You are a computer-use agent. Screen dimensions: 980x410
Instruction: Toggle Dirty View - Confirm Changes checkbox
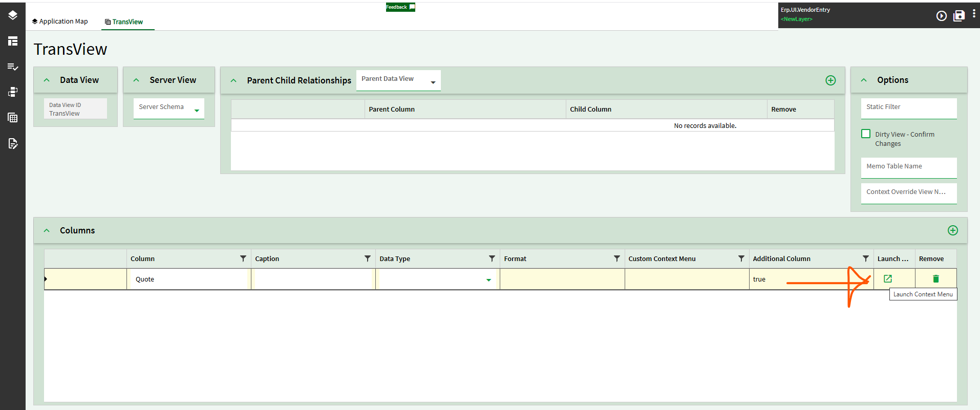pyautogui.click(x=866, y=134)
